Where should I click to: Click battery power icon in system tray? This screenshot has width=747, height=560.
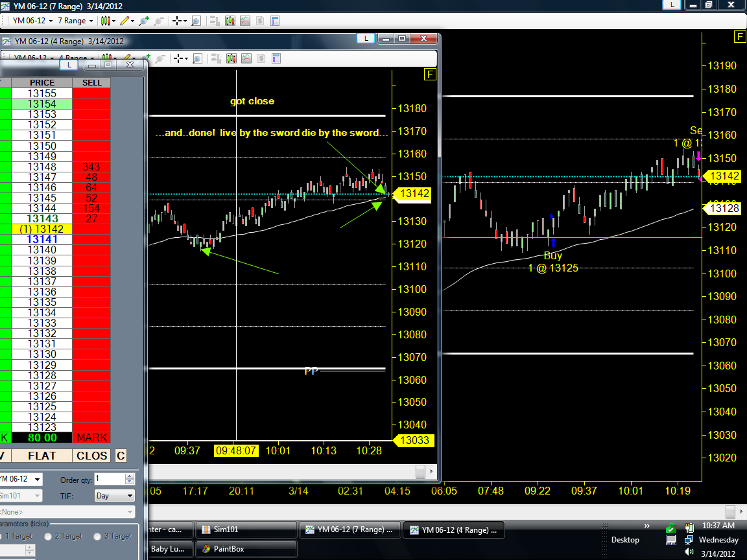[x=689, y=527]
